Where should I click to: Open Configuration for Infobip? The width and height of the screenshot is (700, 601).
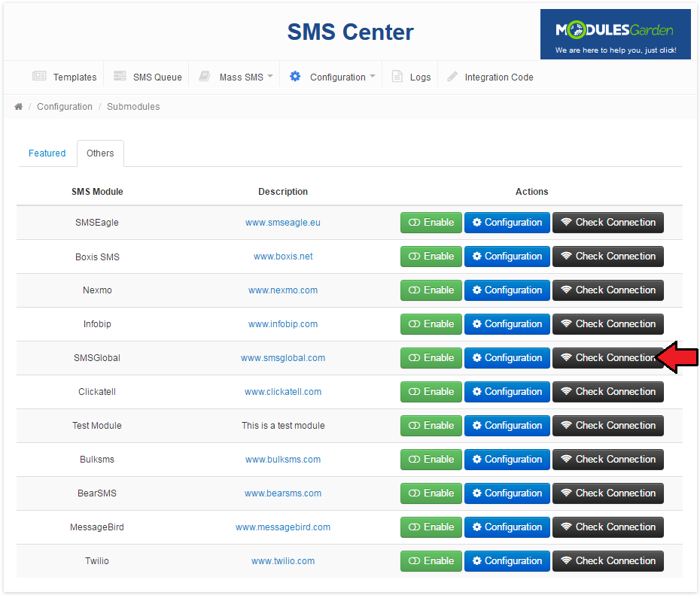point(507,324)
